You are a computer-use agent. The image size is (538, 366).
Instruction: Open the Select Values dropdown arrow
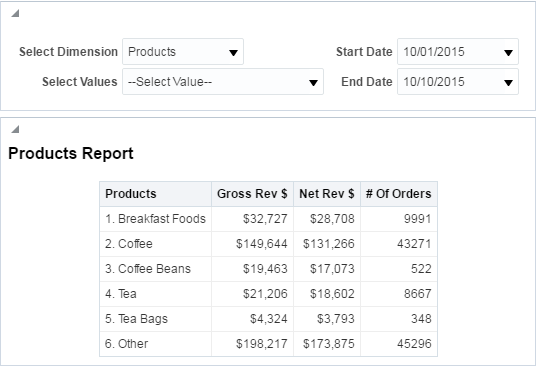coord(313,83)
